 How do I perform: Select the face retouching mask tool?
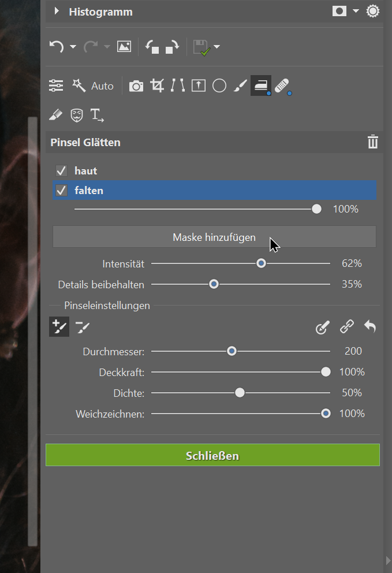coord(77,116)
